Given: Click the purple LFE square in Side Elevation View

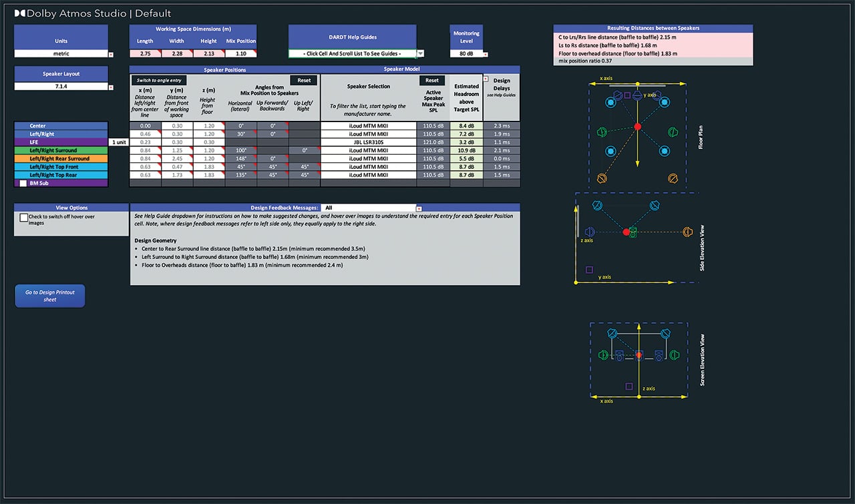Looking at the screenshot, I should (x=590, y=270).
